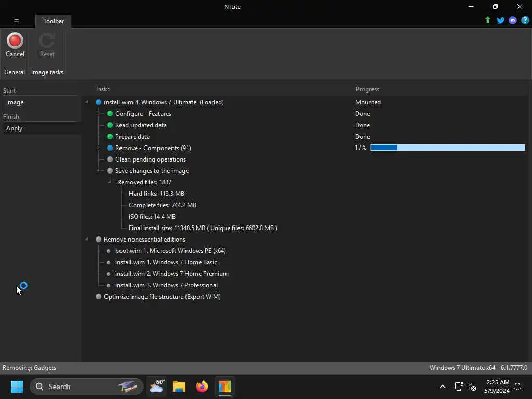Screen dimensions: 532x399
Task: Open the Discord icon
Action: [x=513, y=20]
